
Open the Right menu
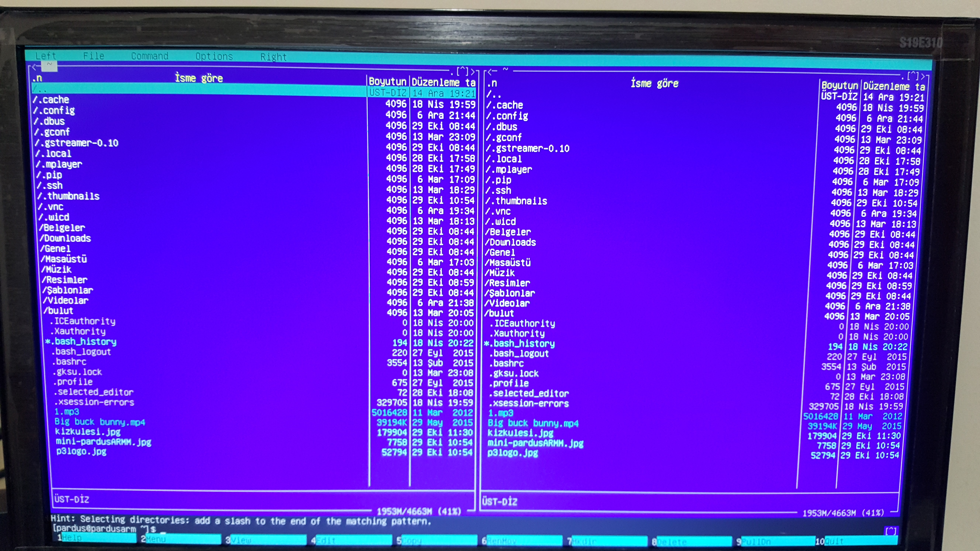tap(273, 57)
